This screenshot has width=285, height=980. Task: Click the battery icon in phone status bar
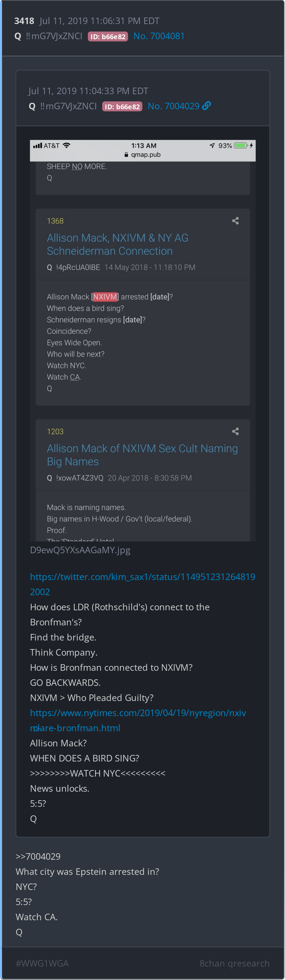point(241,145)
